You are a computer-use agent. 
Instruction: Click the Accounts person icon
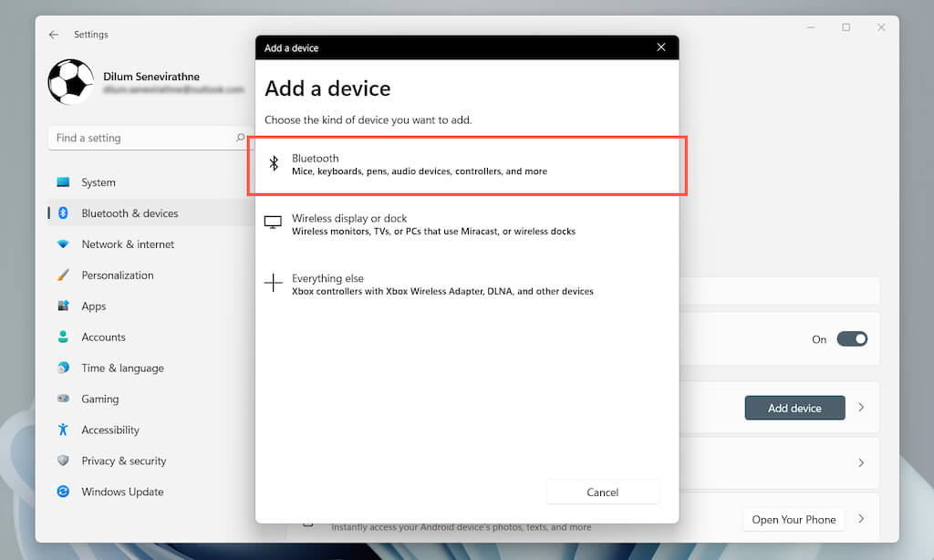coord(63,337)
